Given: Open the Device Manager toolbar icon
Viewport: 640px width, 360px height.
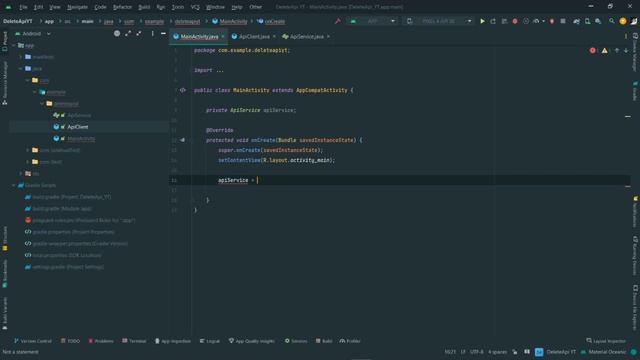Looking at the screenshot, I should pyautogui.click(x=587, y=21).
